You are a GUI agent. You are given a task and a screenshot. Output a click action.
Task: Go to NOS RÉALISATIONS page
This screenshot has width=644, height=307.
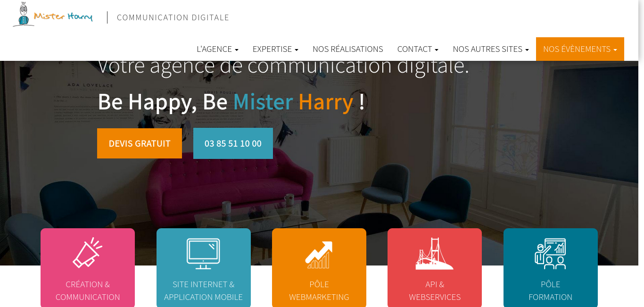[x=348, y=49]
